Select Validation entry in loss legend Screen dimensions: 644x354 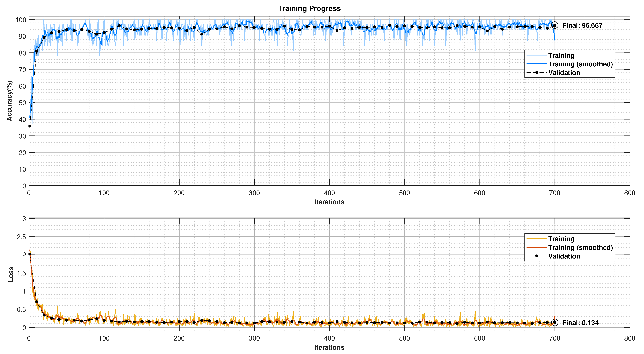(564, 256)
